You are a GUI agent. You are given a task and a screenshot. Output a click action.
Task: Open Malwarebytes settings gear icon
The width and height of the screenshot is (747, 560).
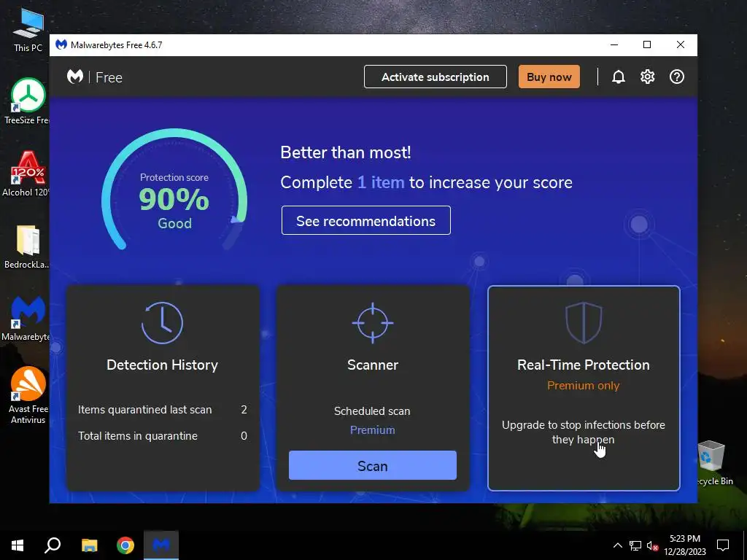(648, 77)
